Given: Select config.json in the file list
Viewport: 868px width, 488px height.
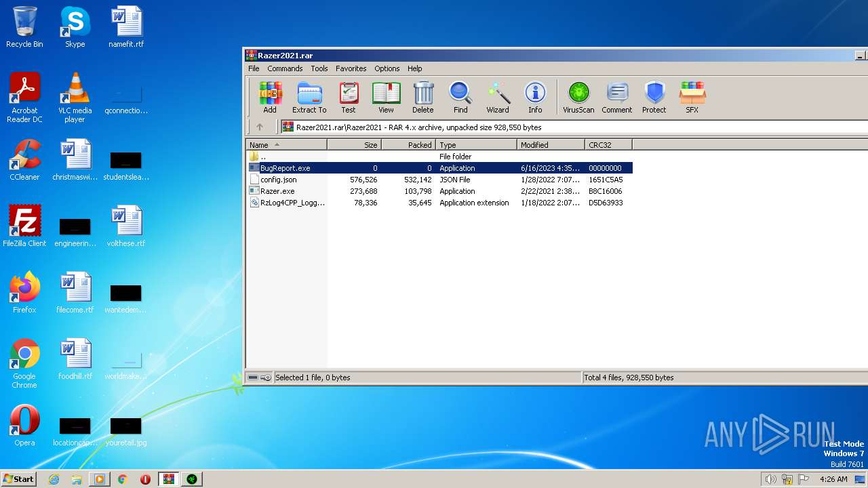Looking at the screenshot, I should [439, 180].
